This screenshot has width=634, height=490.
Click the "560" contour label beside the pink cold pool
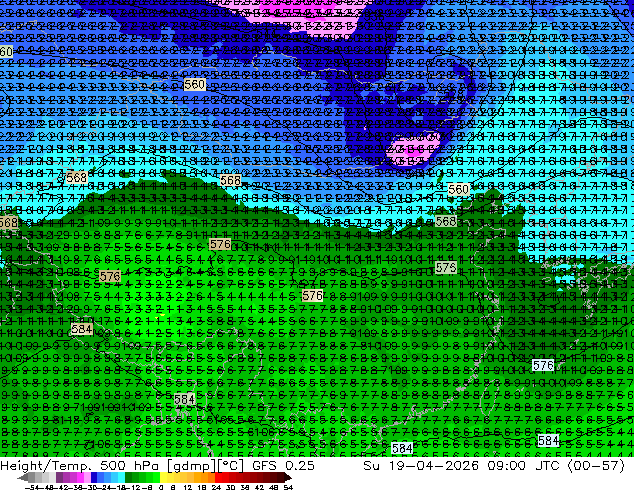[x=459, y=189]
